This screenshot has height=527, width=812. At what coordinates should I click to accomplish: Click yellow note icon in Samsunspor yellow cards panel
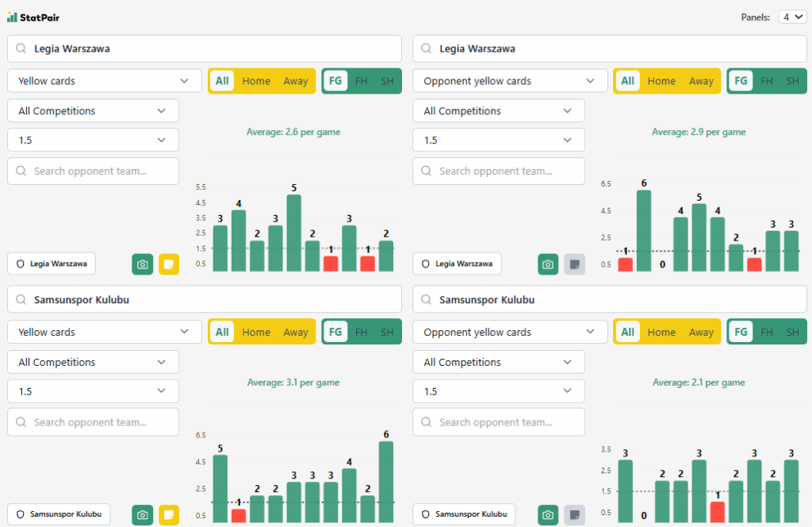point(169,515)
